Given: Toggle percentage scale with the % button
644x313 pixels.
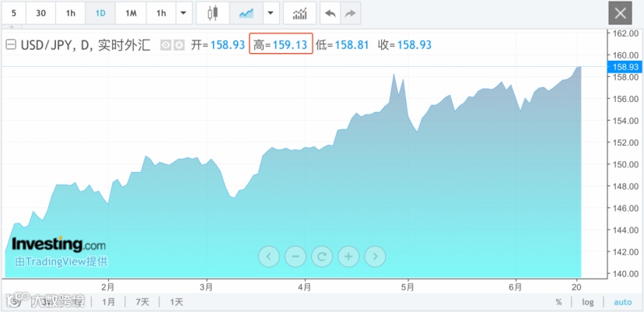Looking at the screenshot, I should [558, 302].
